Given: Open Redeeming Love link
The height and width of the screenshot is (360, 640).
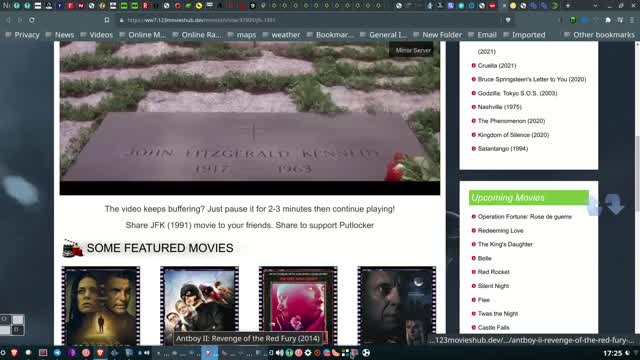Looking at the screenshot, I should 500,231.
